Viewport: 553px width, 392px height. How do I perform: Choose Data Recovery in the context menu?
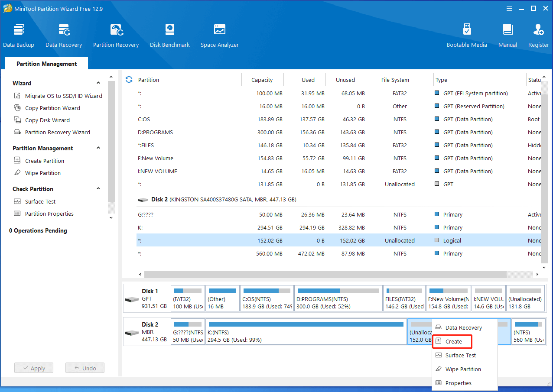coord(465,327)
